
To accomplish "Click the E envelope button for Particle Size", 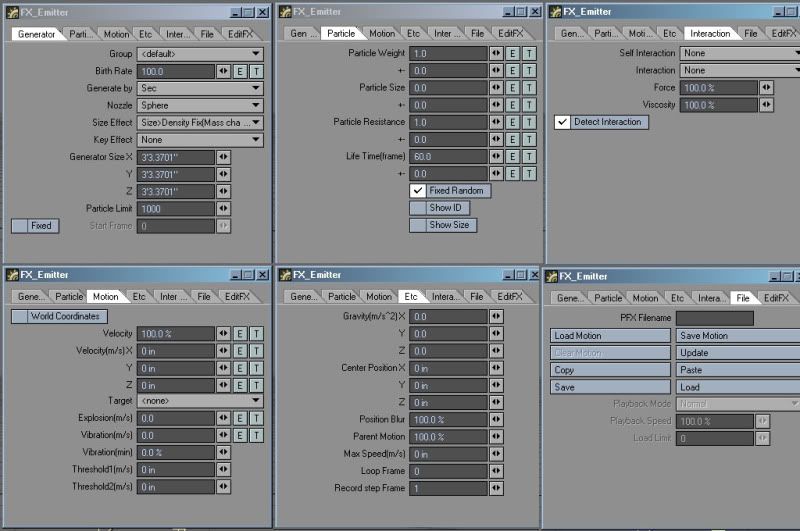I will pos(513,88).
